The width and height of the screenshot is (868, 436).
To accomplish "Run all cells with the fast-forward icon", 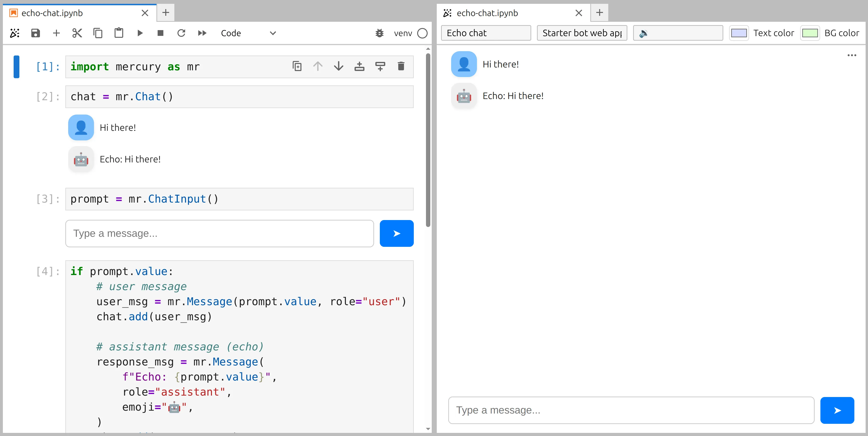I will (x=202, y=33).
